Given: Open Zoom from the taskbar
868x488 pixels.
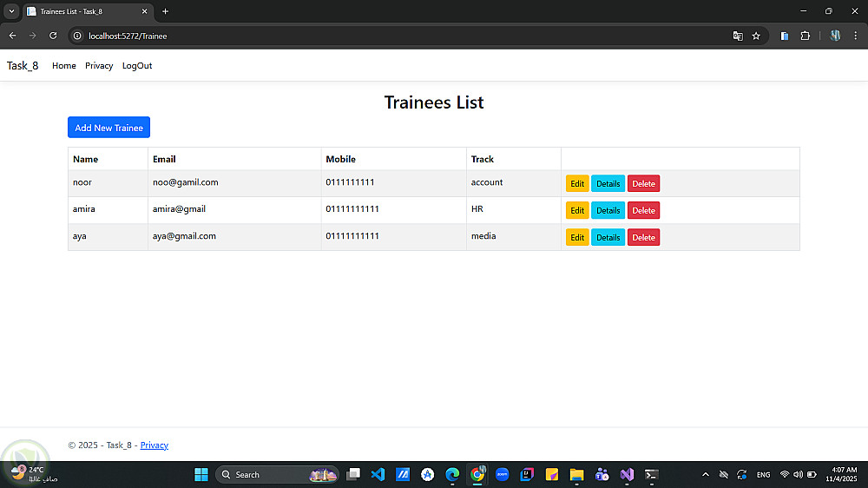Looking at the screenshot, I should (x=502, y=474).
